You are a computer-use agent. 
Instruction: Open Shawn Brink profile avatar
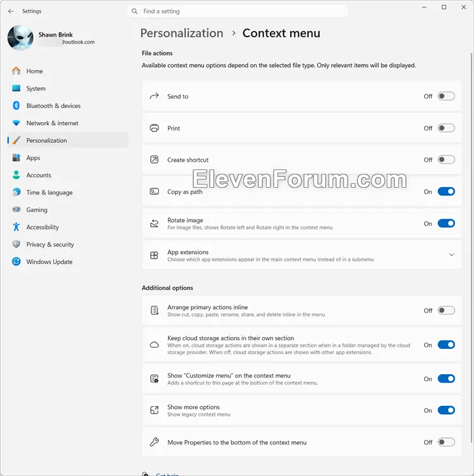pos(20,38)
